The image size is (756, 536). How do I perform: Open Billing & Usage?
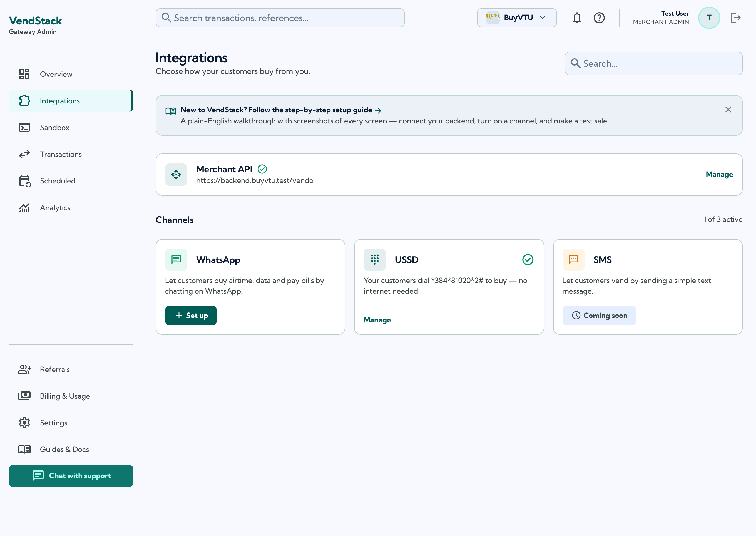tap(71, 396)
